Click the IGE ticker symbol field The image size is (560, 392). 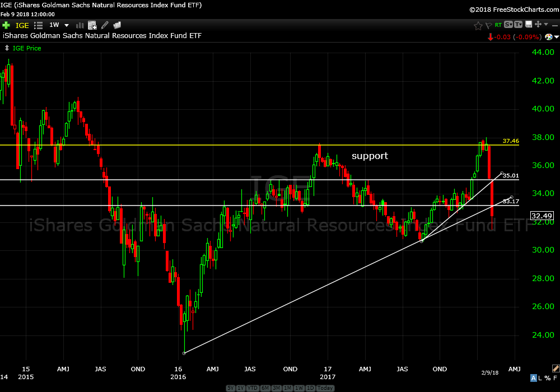[21, 25]
